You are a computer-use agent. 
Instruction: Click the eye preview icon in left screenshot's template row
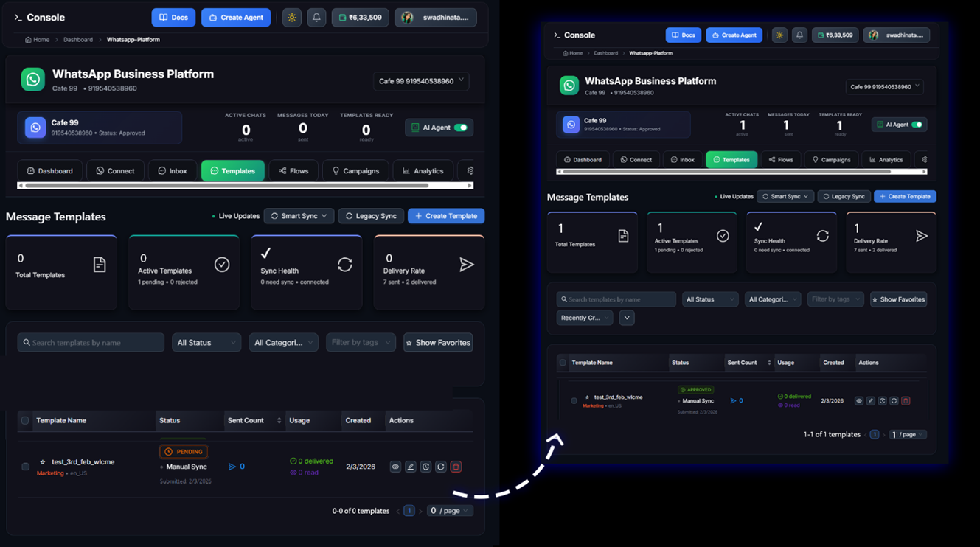[395, 467]
